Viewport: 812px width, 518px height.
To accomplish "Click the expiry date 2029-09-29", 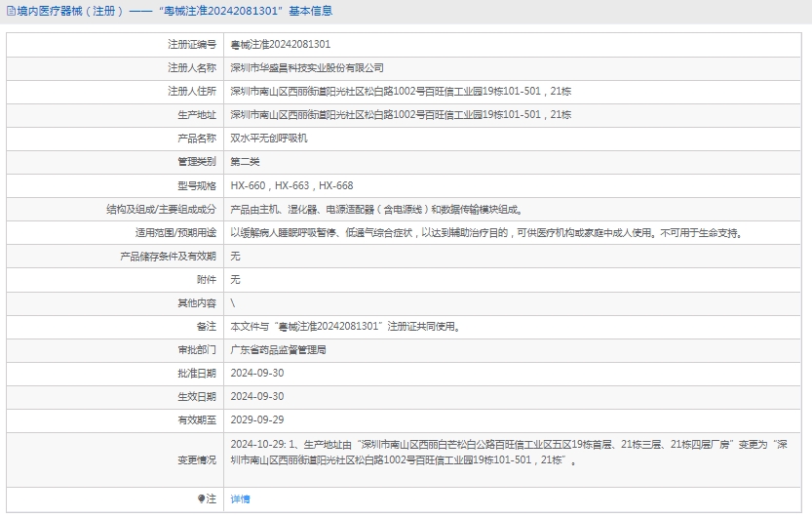I will 257,419.
